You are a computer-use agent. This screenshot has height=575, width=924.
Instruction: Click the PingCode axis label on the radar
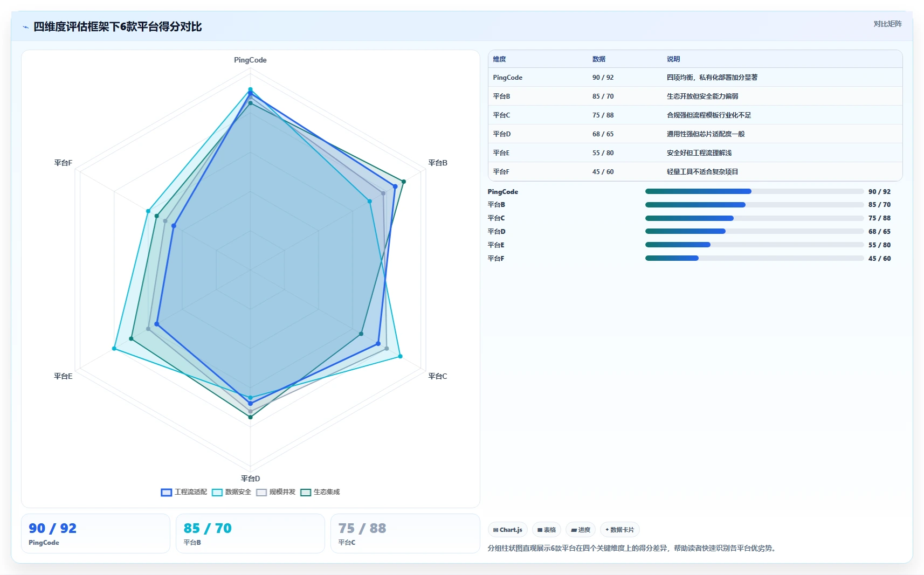pos(250,60)
